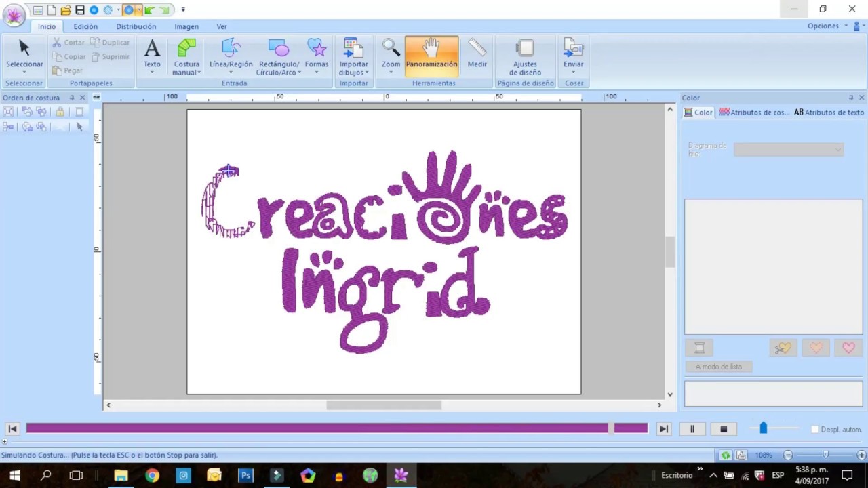Open the quick access toolbar customize arrow
The height and width of the screenshot is (488, 868).
click(x=183, y=10)
